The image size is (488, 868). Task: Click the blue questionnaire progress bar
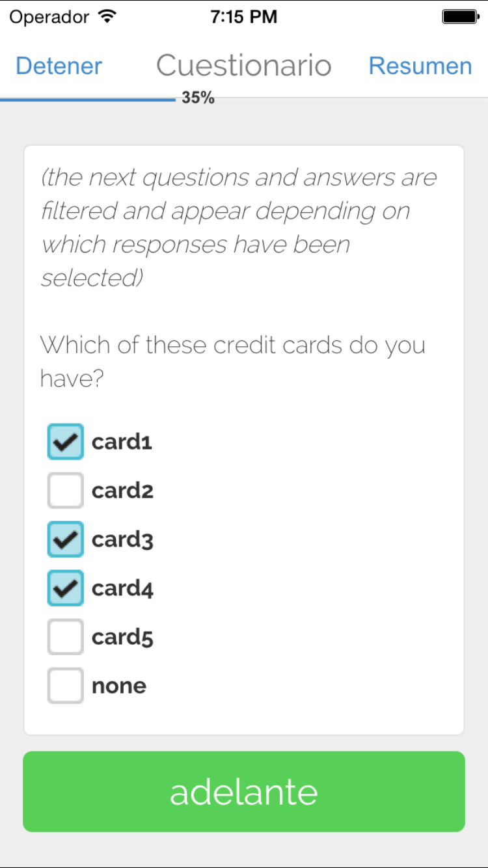point(88,100)
